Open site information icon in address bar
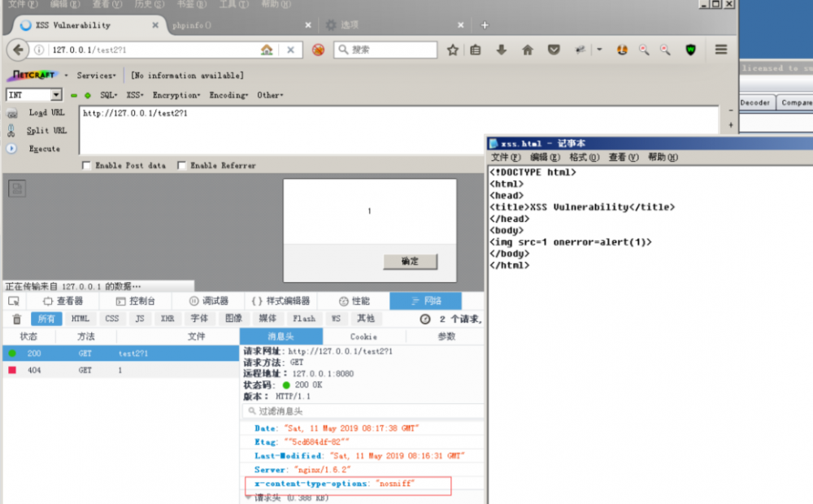The height and width of the screenshot is (504, 813). coord(39,50)
